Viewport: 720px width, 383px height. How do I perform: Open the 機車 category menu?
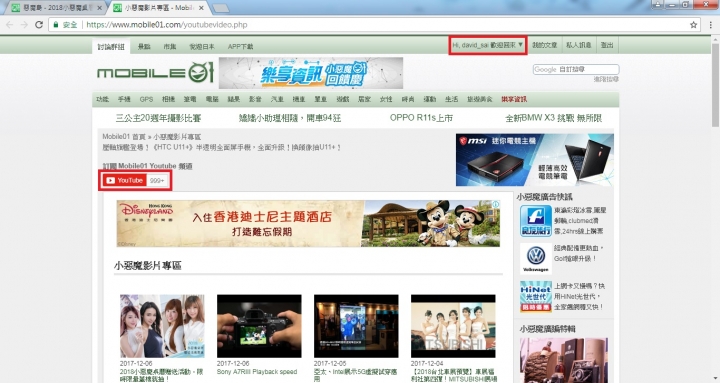tap(299, 99)
